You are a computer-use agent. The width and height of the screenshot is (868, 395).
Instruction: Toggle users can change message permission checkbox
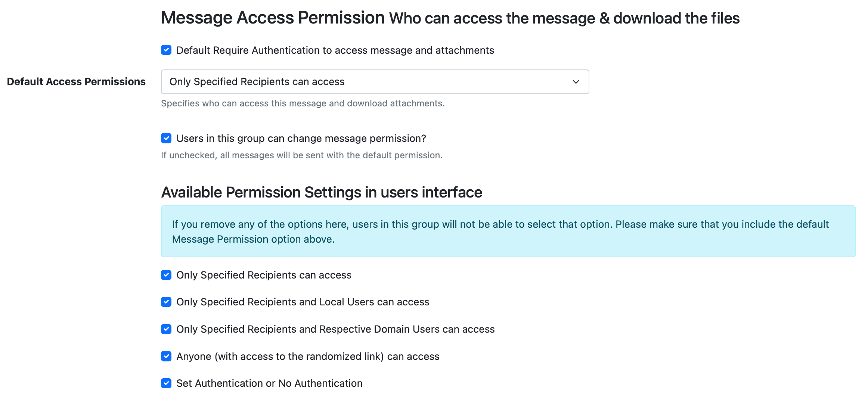tap(166, 138)
